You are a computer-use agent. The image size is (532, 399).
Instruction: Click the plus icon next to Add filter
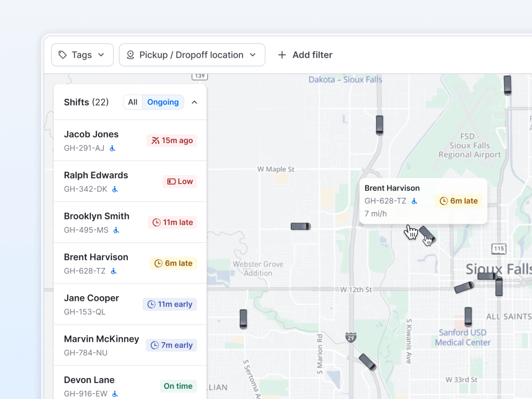point(282,55)
